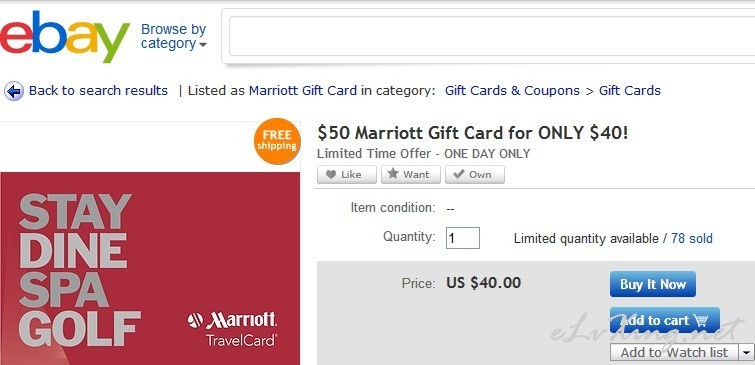Click the shopping cart icon on Add to cart
Image resolution: width=755 pixels, height=365 pixels.
[x=701, y=321]
